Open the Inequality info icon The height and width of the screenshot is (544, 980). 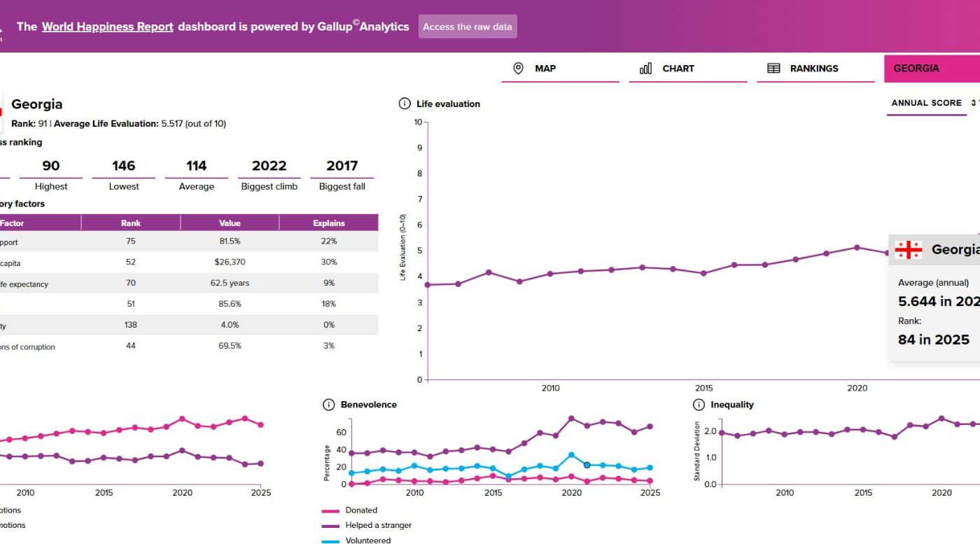click(698, 405)
